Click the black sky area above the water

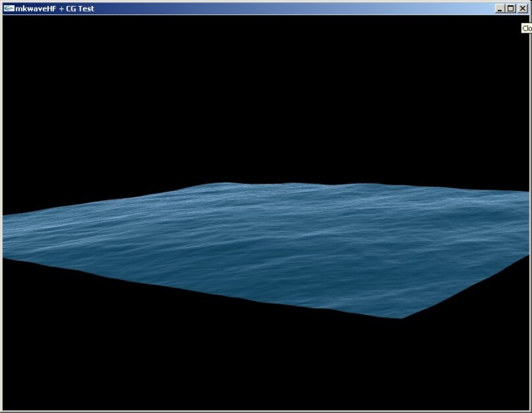(x=266, y=99)
